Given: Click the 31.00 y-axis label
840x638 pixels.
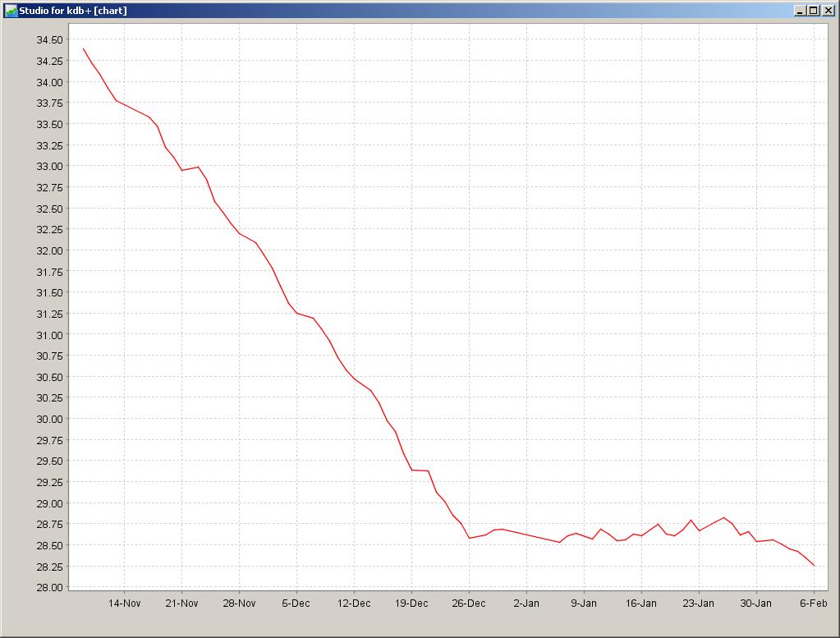Looking at the screenshot, I should pyautogui.click(x=49, y=335).
